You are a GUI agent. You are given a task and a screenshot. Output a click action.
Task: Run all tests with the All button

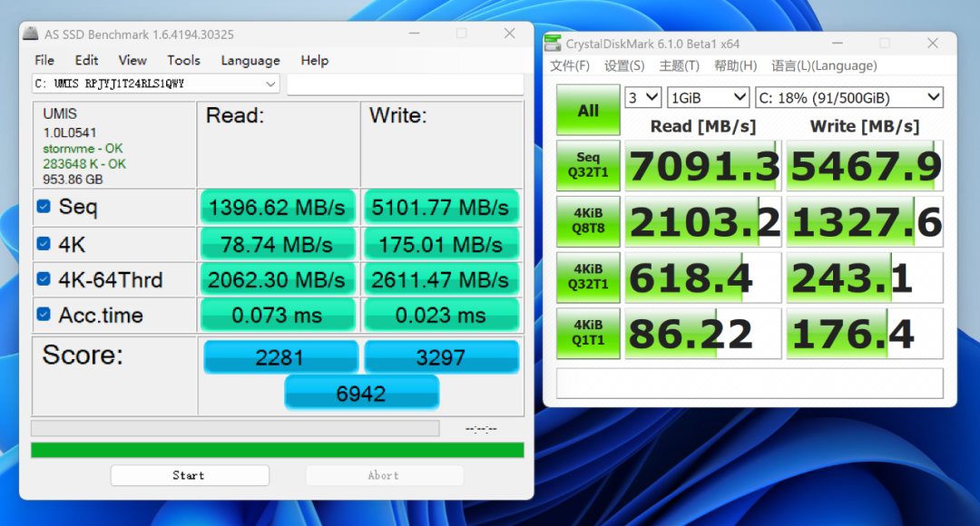click(588, 110)
